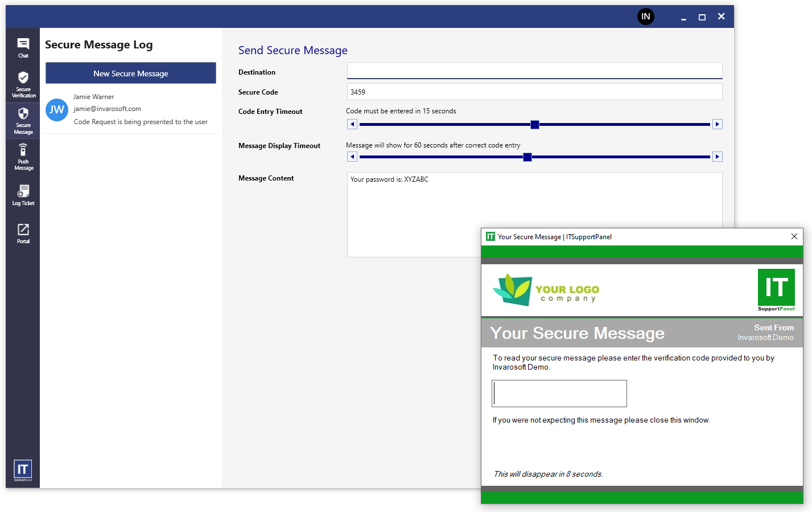Click the Destination input field
The height and width of the screenshot is (512, 812).
coord(534,71)
